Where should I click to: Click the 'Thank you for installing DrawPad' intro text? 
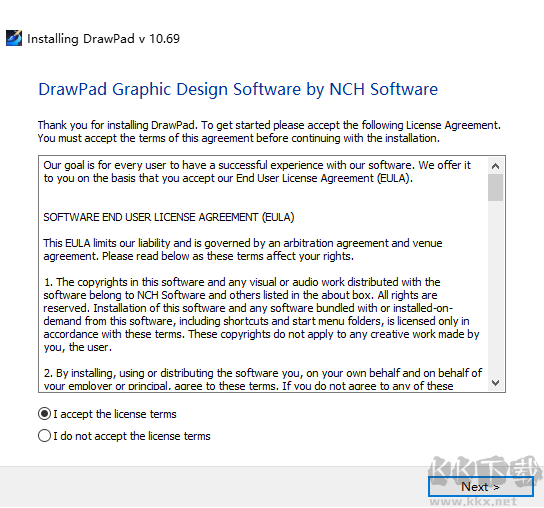tap(269, 132)
